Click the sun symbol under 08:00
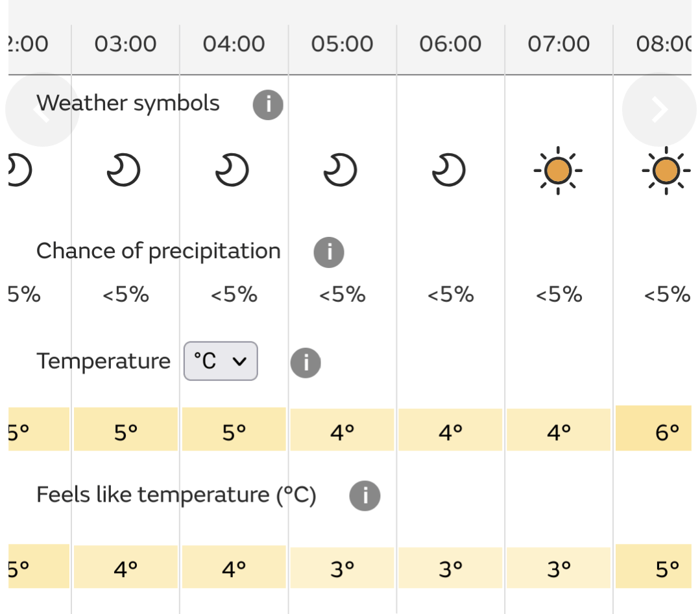This screenshot has width=700, height=614. (x=666, y=171)
